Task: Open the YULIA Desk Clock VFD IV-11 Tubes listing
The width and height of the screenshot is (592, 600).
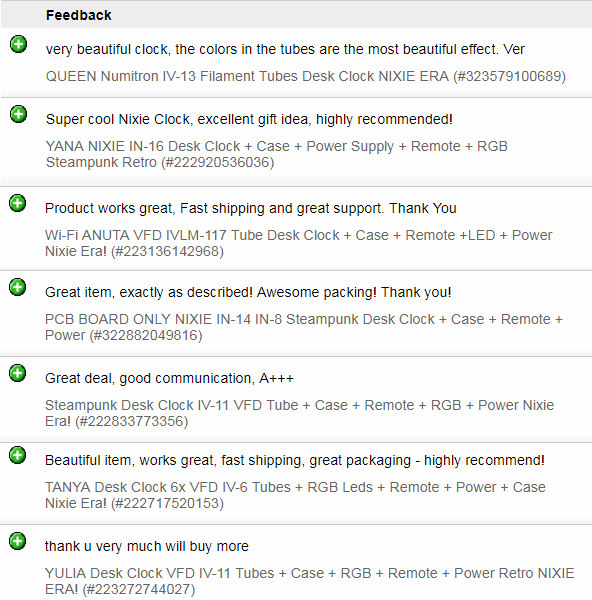Action: pos(310,581)
